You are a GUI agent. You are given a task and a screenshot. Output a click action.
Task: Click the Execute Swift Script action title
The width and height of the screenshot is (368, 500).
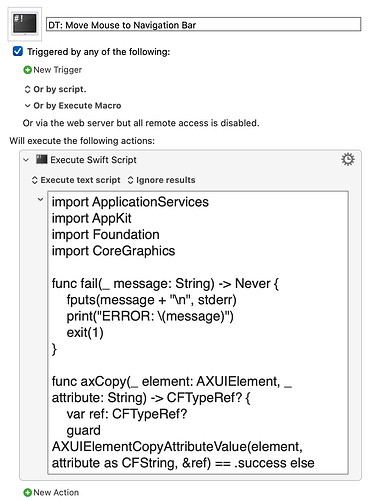tap(93, 160)
